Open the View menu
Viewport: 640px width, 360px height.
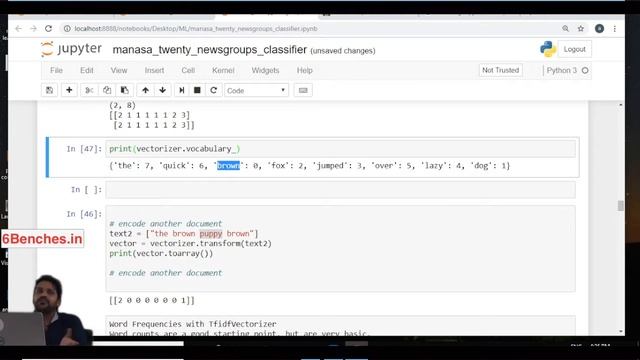119,70
